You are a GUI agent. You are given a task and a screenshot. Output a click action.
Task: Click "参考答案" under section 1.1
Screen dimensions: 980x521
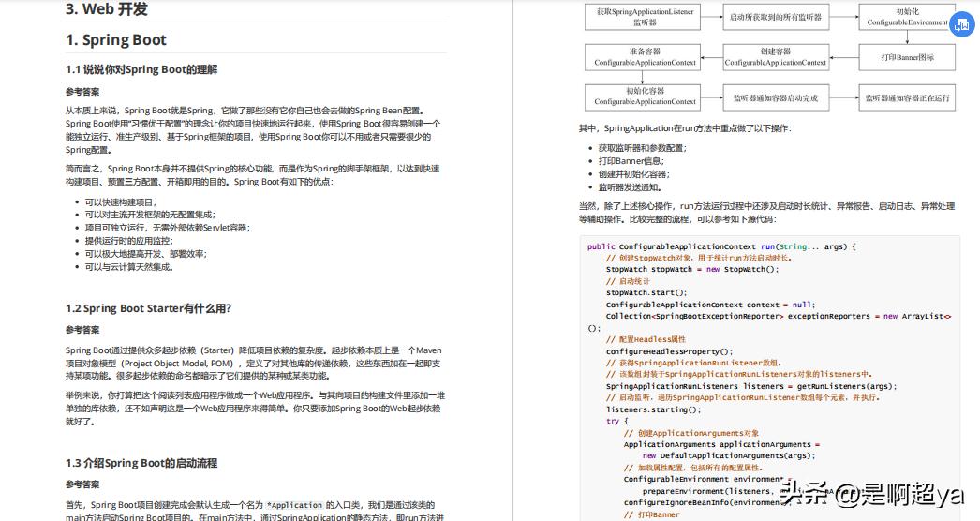(82, 92)
